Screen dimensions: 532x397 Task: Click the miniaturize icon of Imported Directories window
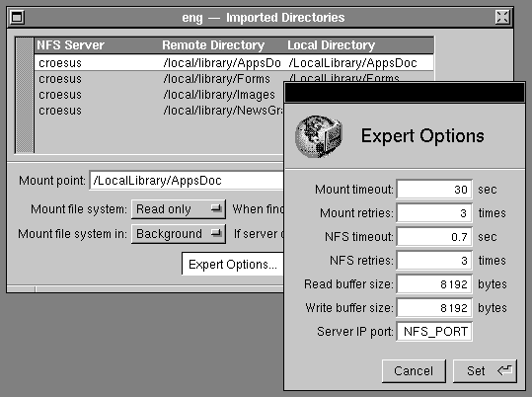[17, 17]
